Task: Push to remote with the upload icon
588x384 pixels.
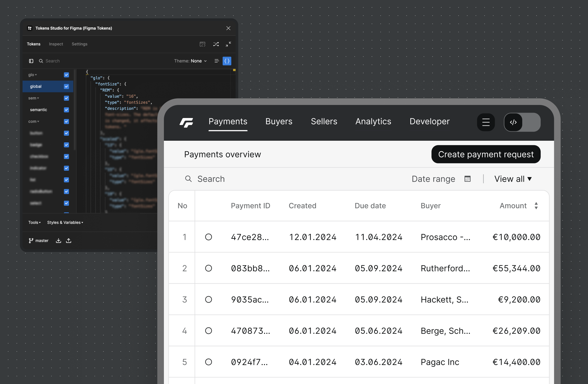Action: (x=69, y=241)
